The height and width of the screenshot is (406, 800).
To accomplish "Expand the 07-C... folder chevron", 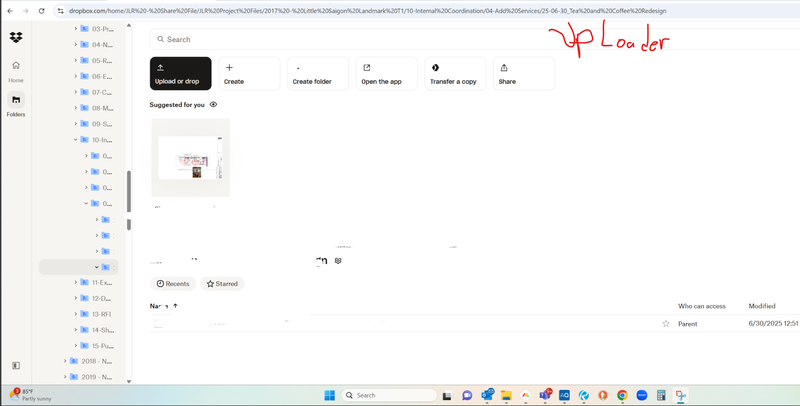I will [x=76, y=92].
